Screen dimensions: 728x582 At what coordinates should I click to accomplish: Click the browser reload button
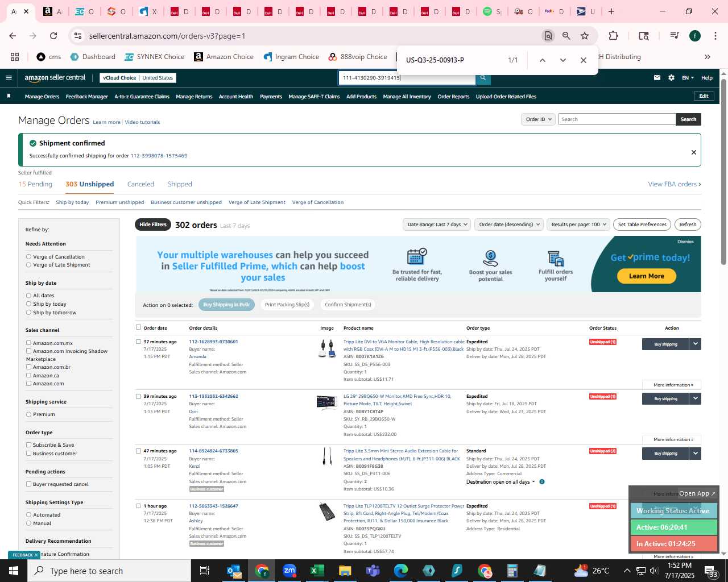[x=53, y=36]
